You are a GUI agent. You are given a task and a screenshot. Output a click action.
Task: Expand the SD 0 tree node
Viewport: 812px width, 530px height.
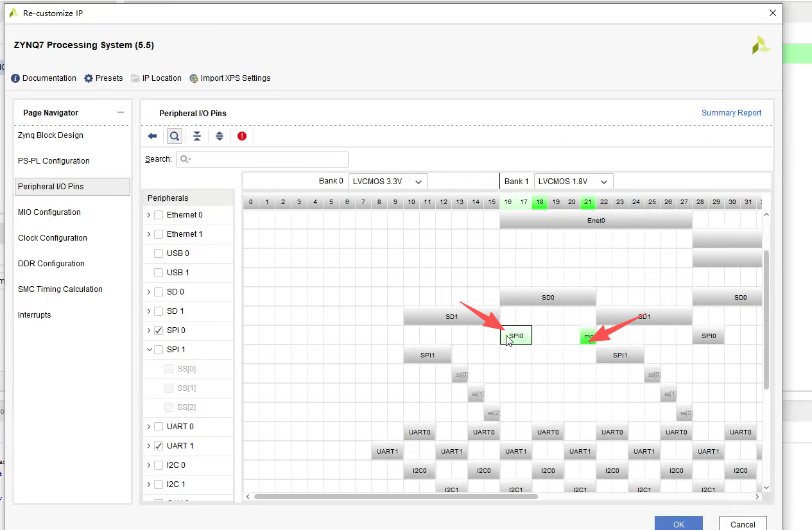click(149, 292)
